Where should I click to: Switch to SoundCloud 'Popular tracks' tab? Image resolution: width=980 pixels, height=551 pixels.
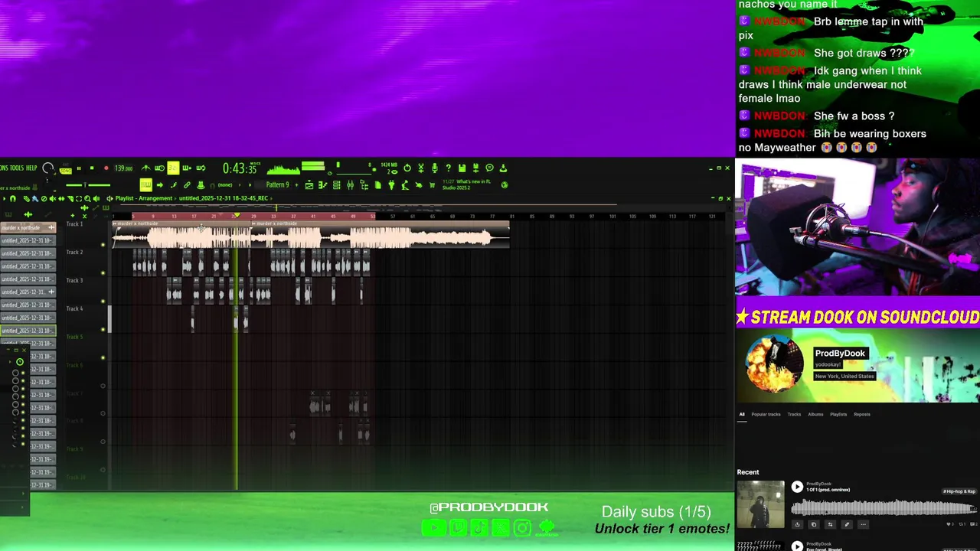coord(766,414)
